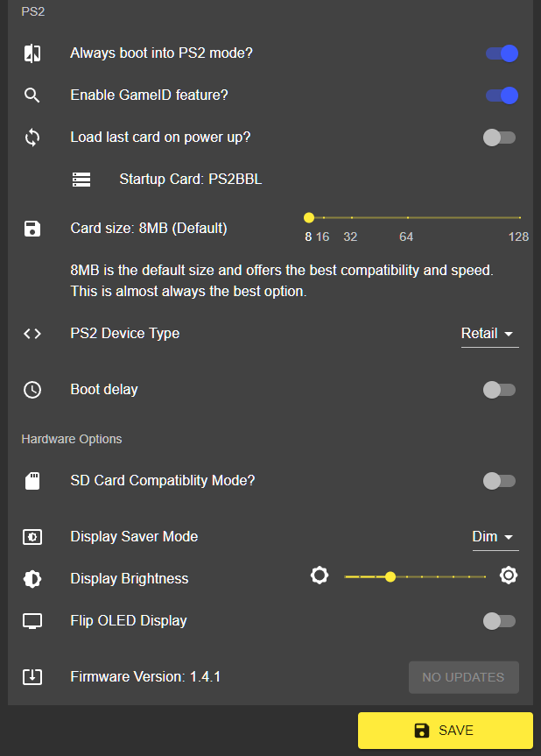The width and height of the screenshot is (541, 756).
Task: Open the Dim display saver dropdown
Action: [x=495, y=536]
